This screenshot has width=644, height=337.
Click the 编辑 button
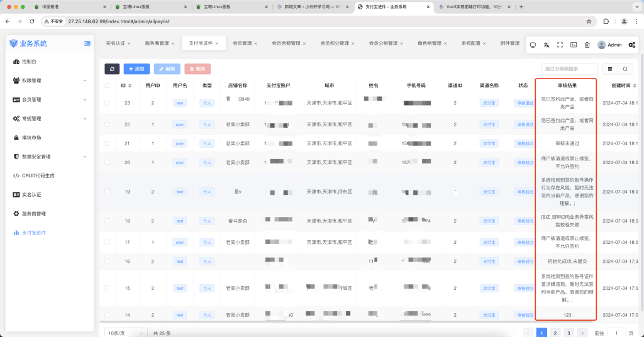click(x=167, y=69)
